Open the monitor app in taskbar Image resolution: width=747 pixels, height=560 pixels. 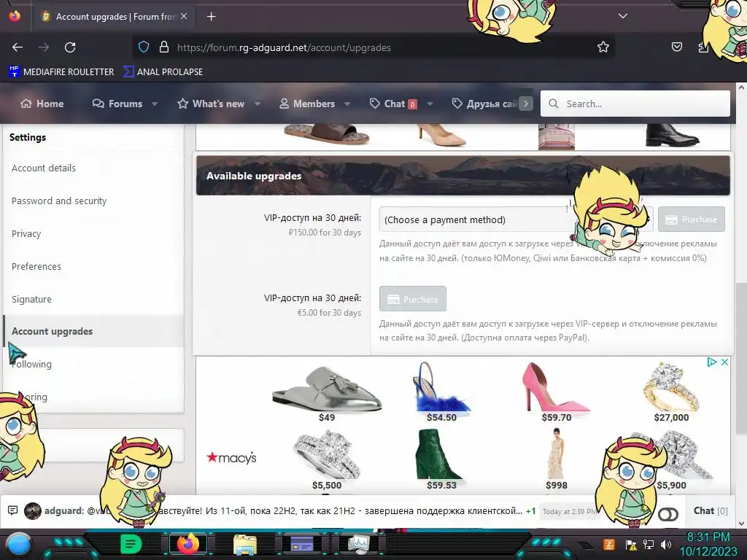pos(359,544)
